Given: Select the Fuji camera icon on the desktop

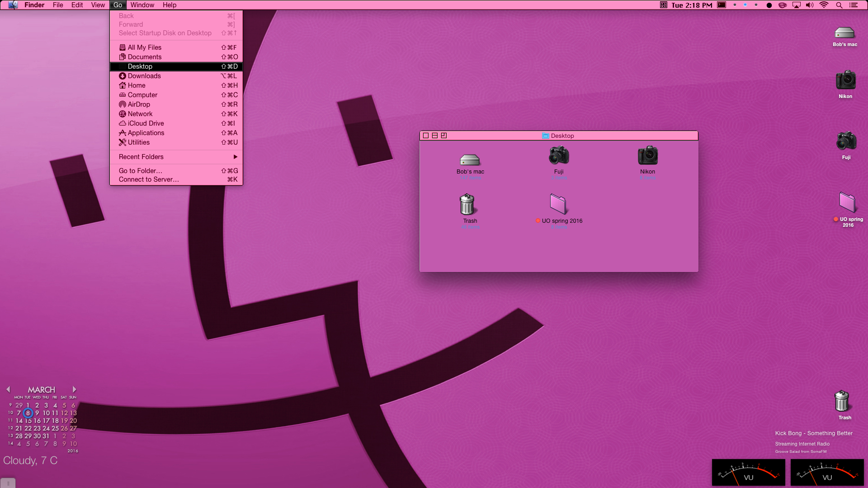Looking at the screenshot, I should coord(846,141).
